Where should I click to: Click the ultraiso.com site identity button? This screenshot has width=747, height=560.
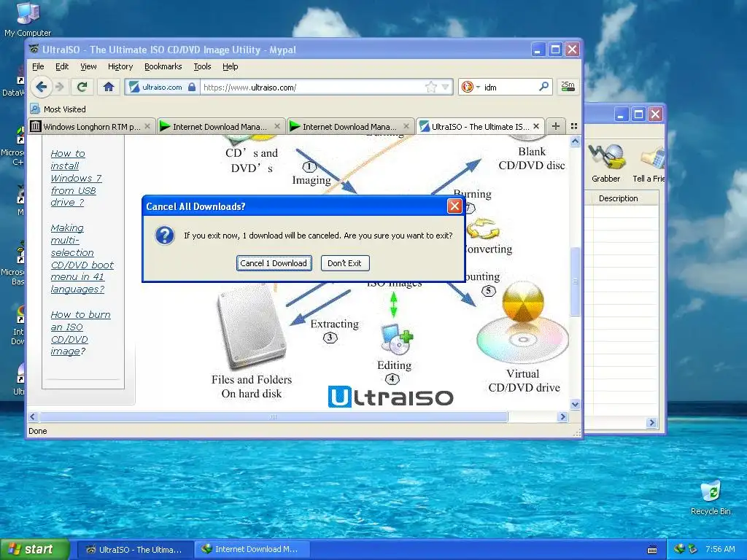[162, 87]
